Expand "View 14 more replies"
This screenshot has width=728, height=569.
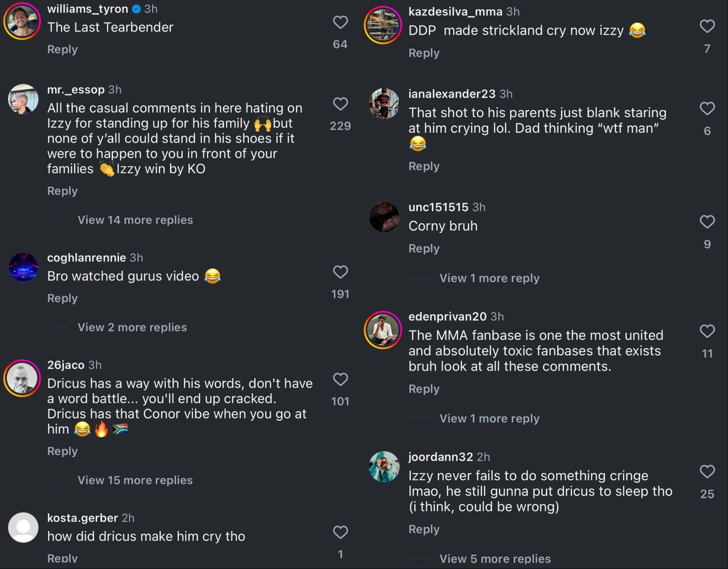pos(135,220)
